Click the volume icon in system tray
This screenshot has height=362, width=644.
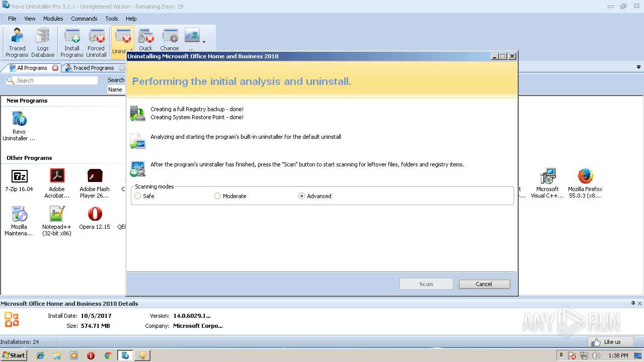(596, 355)
